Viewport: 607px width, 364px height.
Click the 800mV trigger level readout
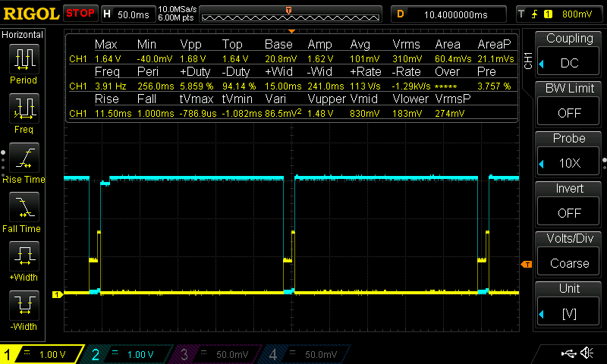(577, 14)
